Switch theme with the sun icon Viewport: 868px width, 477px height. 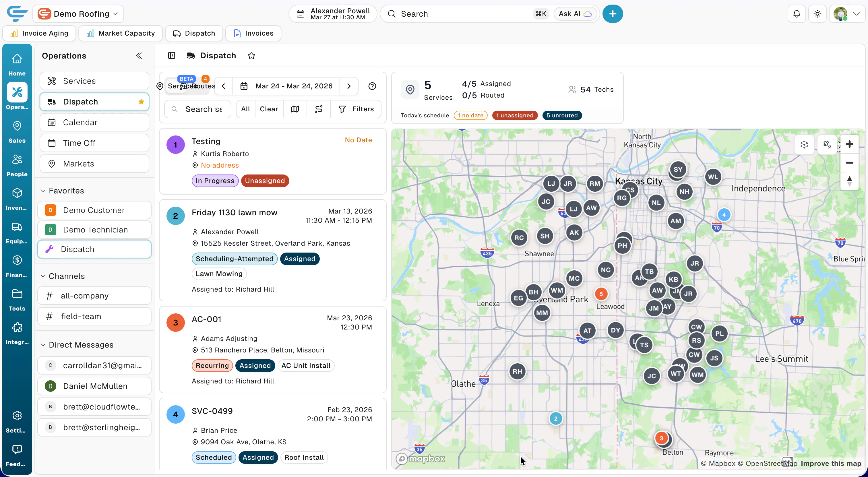point(817,14)
